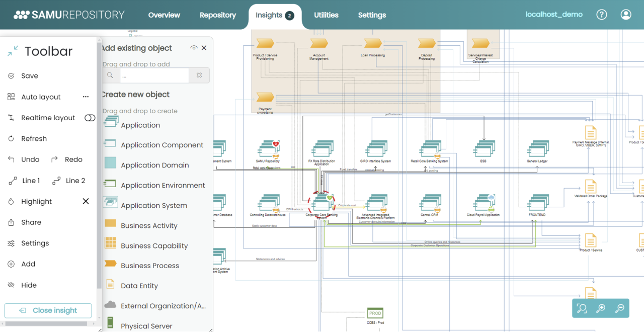Viewport: 644px width, 332px height.
Task: Open the user account menu
Action: [626, 15]
